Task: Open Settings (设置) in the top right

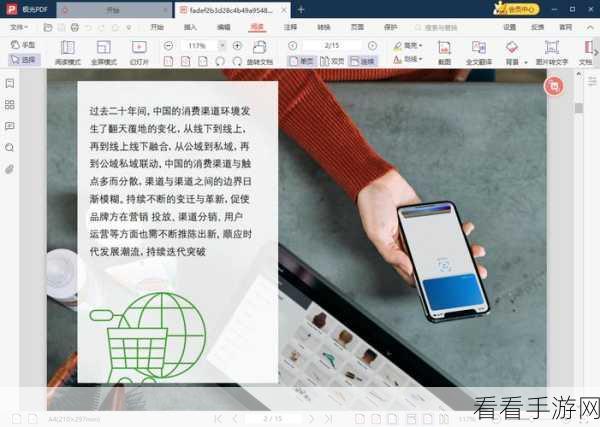Action: (509, 28)
